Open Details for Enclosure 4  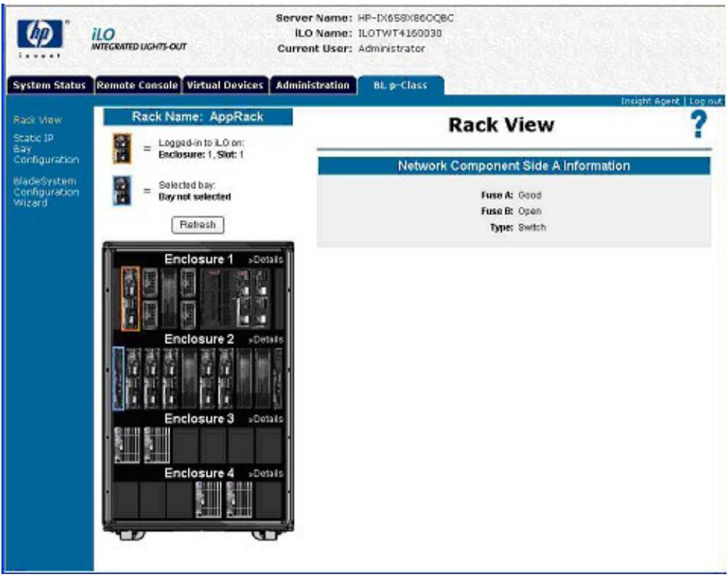(265, 474)
